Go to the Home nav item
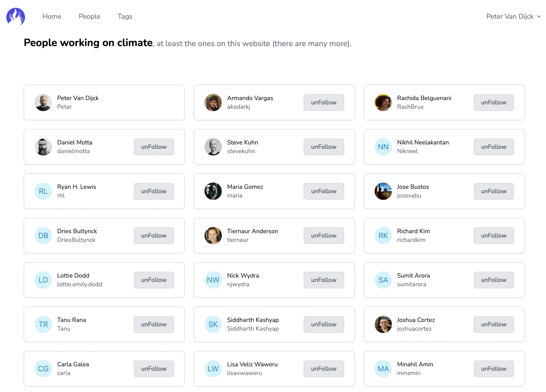 [52, 16]
